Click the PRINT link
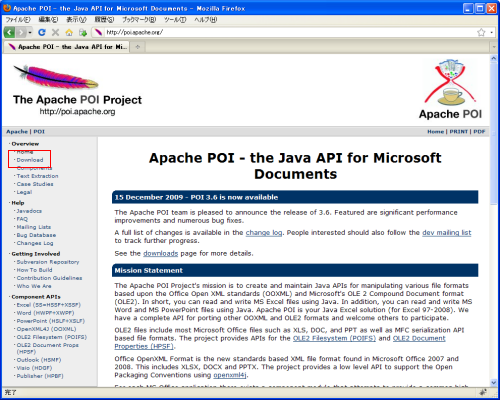500x400 pixels. pyautogui.click(x=459, y=132)
